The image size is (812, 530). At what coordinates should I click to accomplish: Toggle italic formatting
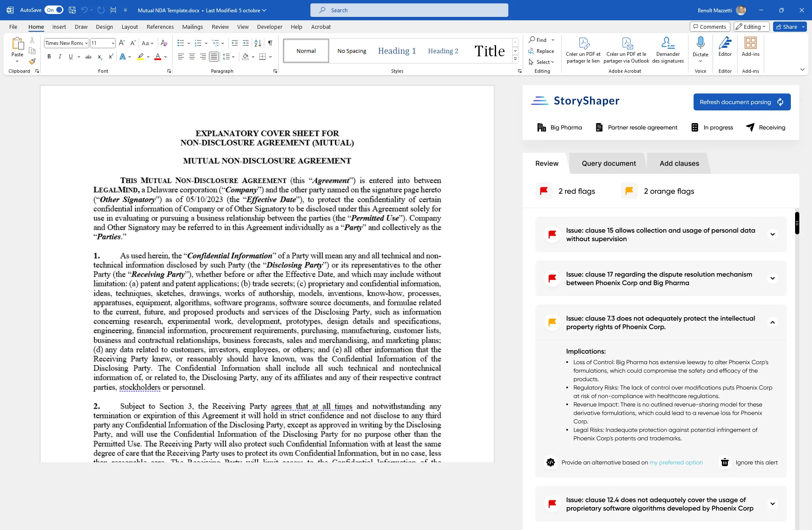click(x=60, y=57)
